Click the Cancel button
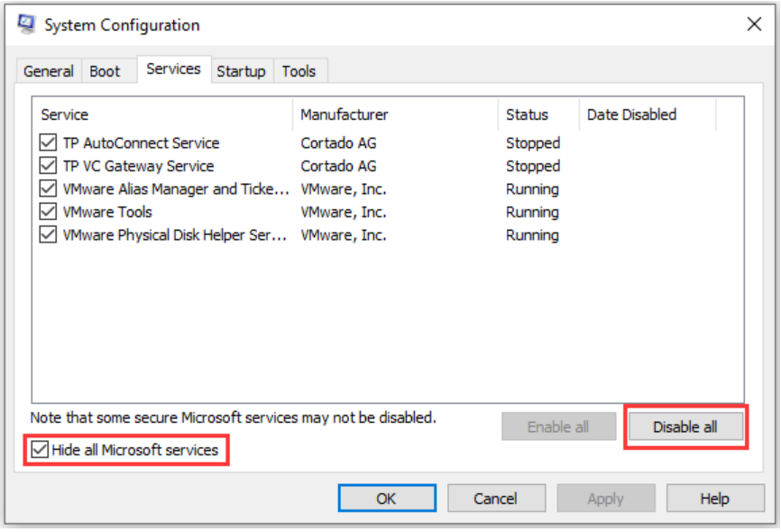 tap(496, 499)
